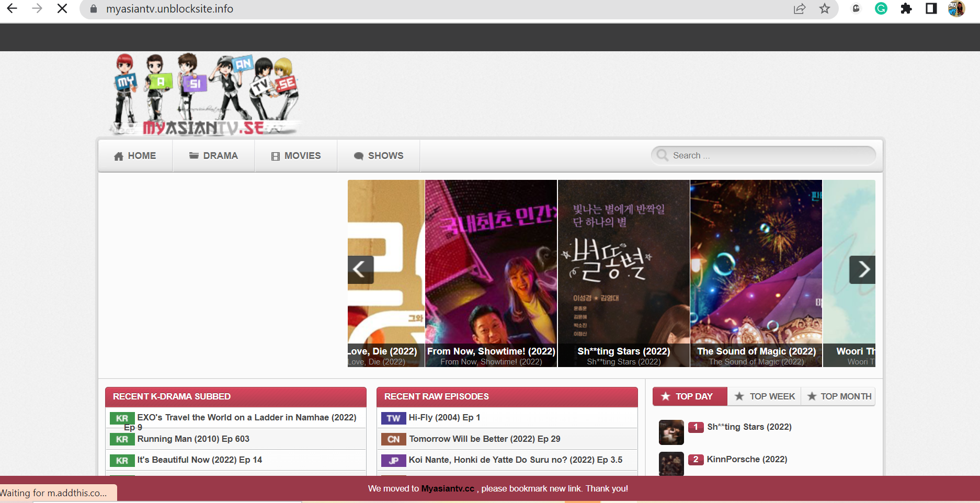
Task: Open the Grammarly extension icon
Action: (881, 9)
